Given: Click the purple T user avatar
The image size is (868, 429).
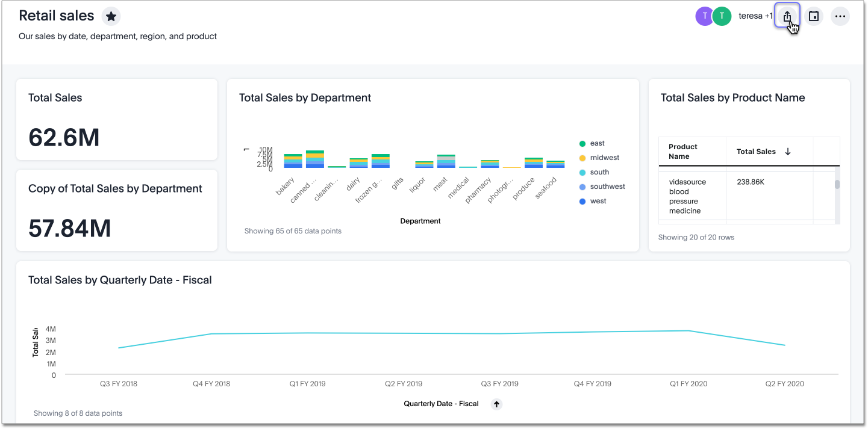Looking at the screenshot, I should pyautogui.click(x=704, y=16).
